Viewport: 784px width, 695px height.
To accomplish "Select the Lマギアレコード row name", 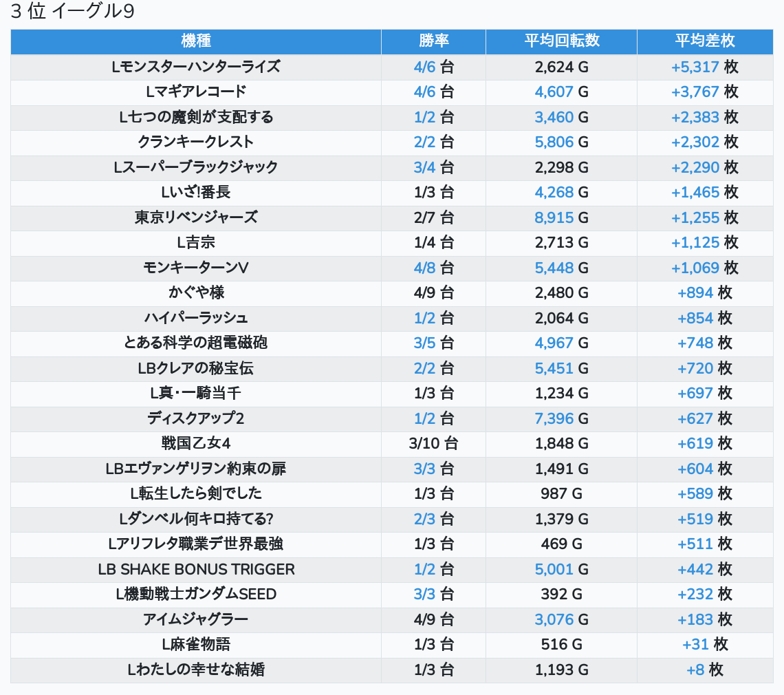I will (x=196, y=92).
